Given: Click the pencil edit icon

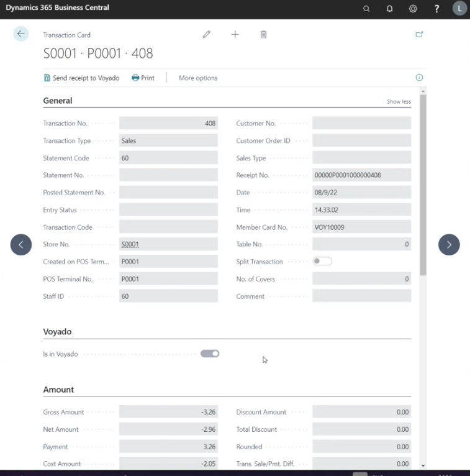Looking at the screenshot, I should point(207,34).
